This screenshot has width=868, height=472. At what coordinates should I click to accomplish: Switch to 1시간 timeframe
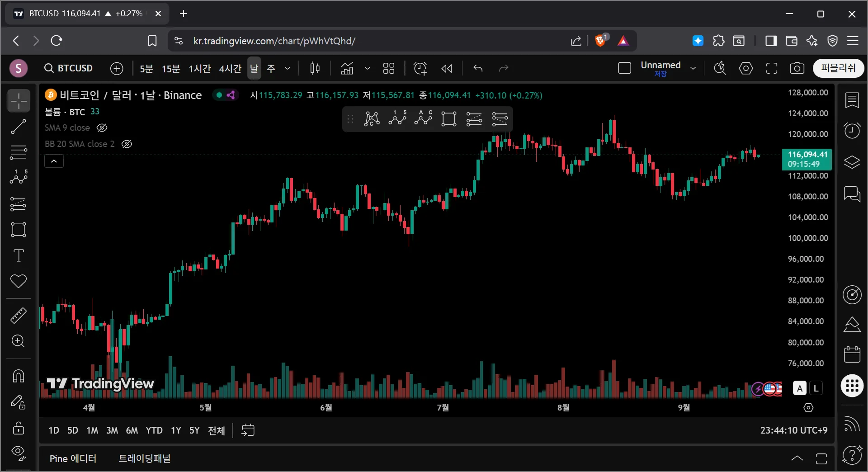tap(199, 69)
